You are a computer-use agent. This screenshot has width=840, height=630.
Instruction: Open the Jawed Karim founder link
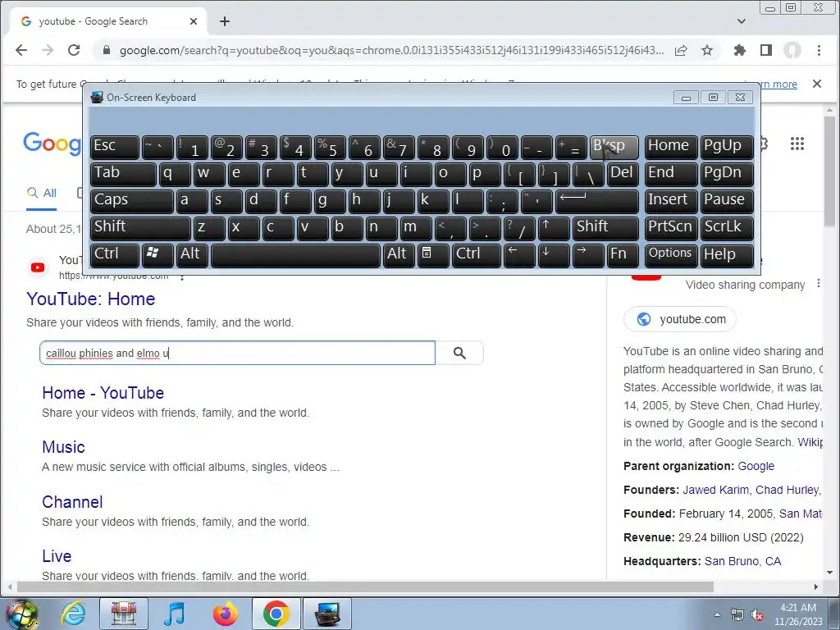pyautogui.click(x=715, y=490)
